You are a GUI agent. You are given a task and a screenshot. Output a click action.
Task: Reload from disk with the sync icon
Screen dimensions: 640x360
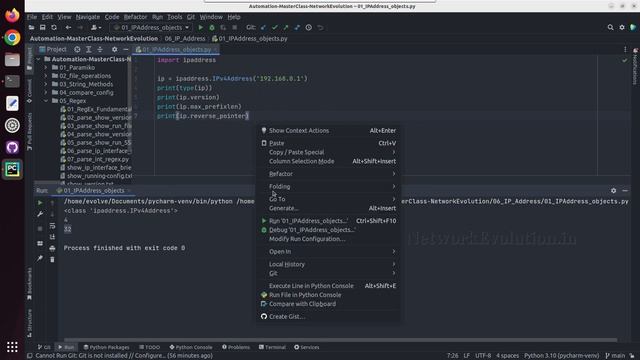tap(54, 27)
